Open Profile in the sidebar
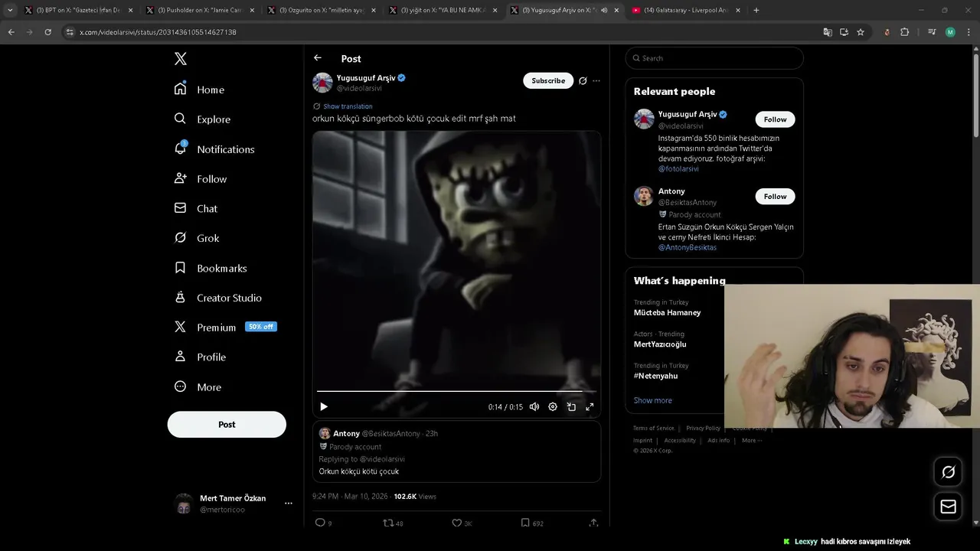 coord(200,357)
